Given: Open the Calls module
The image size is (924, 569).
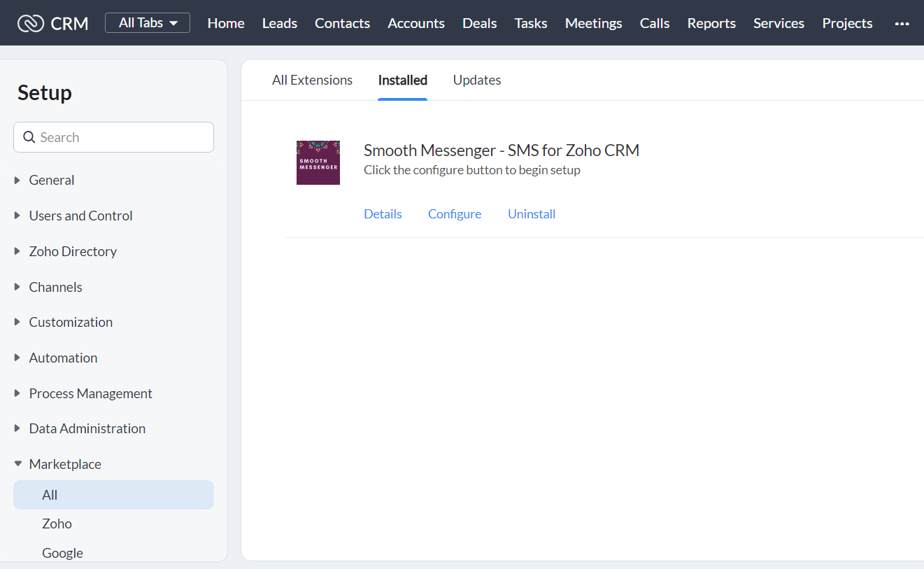Looking at the screenshot, I should [655, 23].
